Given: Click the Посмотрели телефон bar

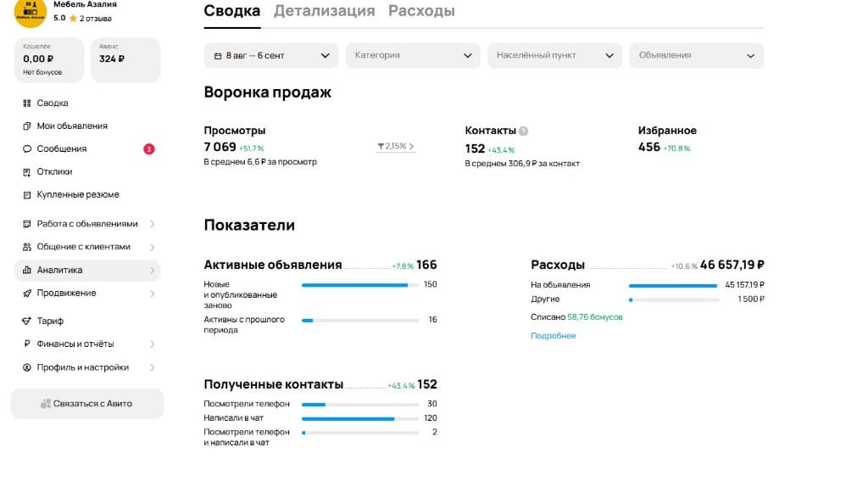Looking at the screenshot, I should 359,405.
